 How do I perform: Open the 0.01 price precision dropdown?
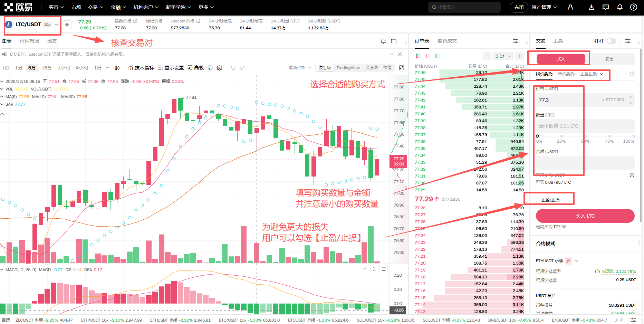point(503,56)
